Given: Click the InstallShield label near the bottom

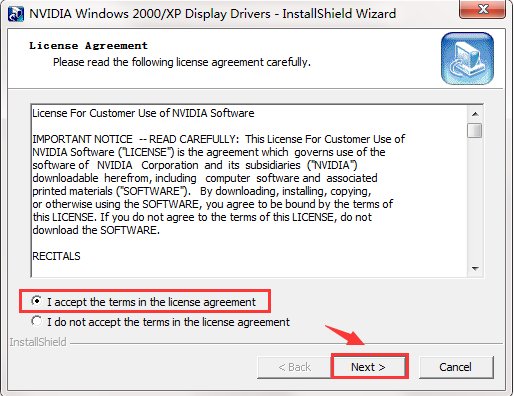Looking at the screenshot, I should 38,342.
